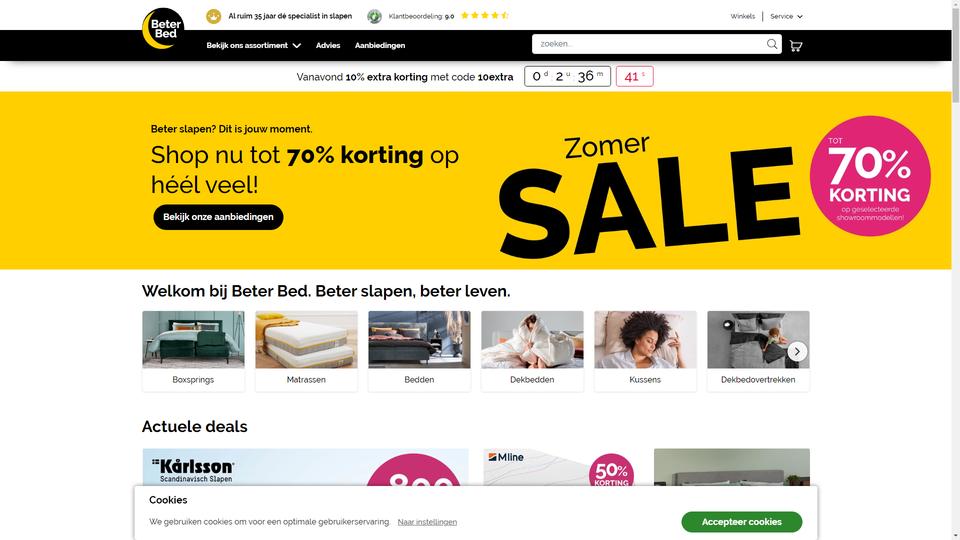Expand the Bekijk ons assortiment menu
960x540 pixels.
pos(253,45)
